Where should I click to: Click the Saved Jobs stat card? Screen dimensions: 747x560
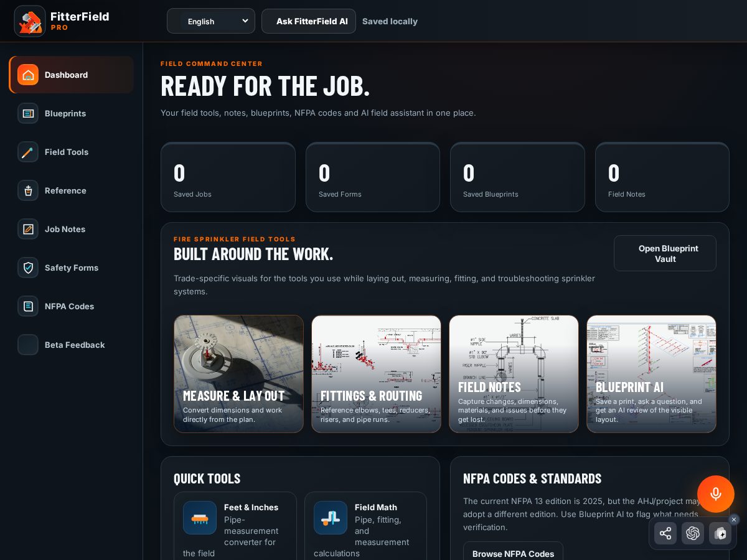click(x=228, y=177)
